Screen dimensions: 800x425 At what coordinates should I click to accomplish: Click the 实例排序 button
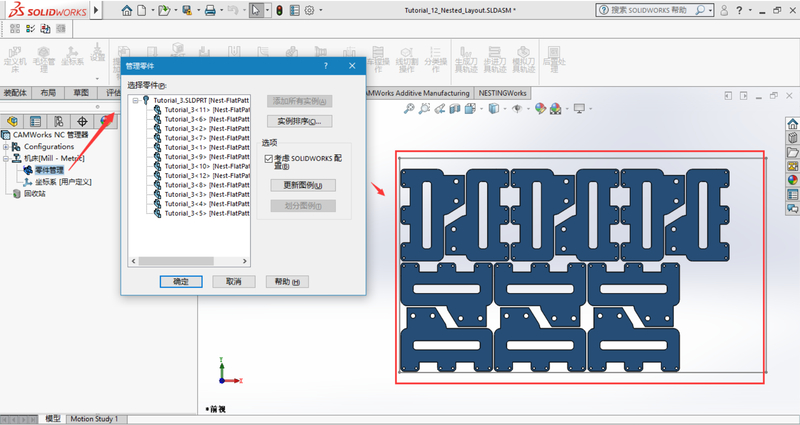point(298,121)
